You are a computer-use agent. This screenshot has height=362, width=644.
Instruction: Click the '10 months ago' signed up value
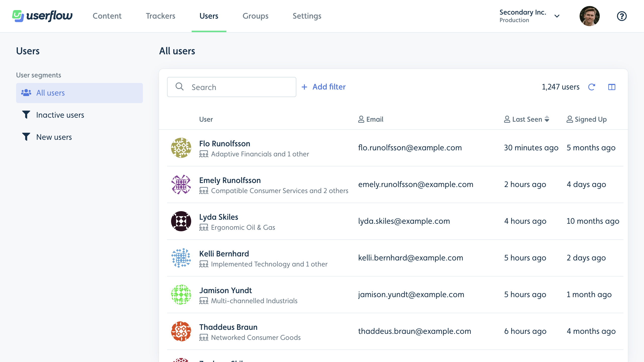coord(593,221)
